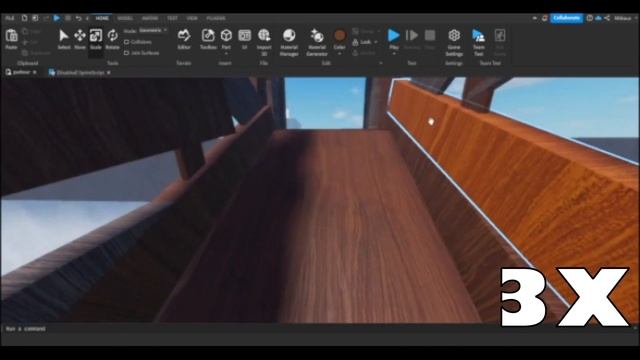Switch to the AVATAR ribbon tab
Viewport: 640px width, 360px height.
click(150, 18)
